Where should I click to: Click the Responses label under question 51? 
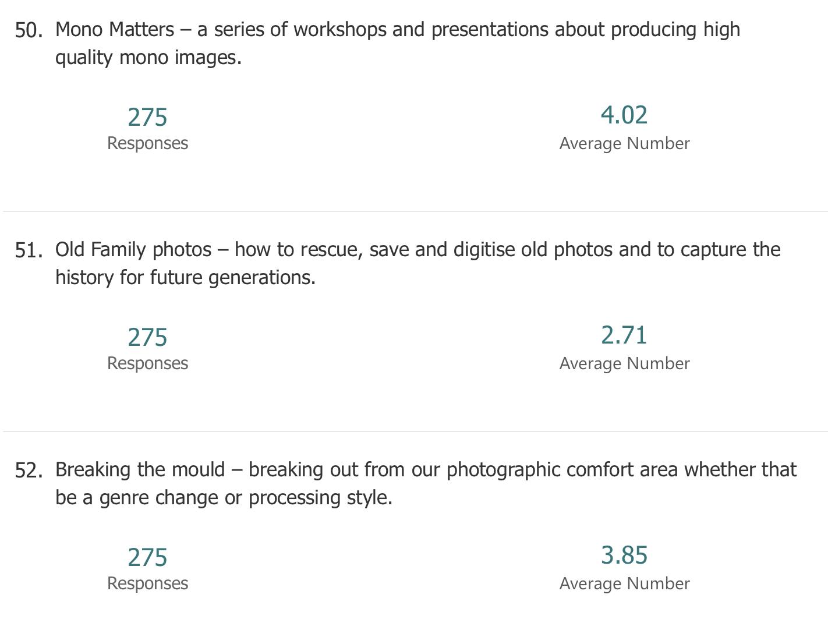pos(147,363)
